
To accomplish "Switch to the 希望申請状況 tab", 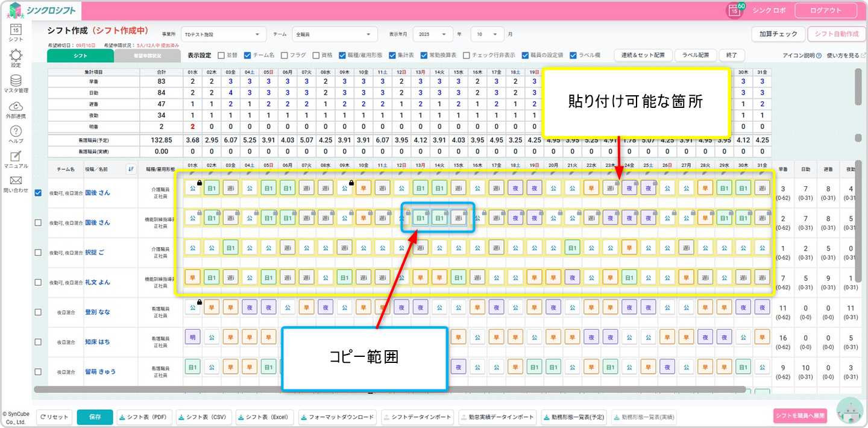I will (x=147, y=55).
